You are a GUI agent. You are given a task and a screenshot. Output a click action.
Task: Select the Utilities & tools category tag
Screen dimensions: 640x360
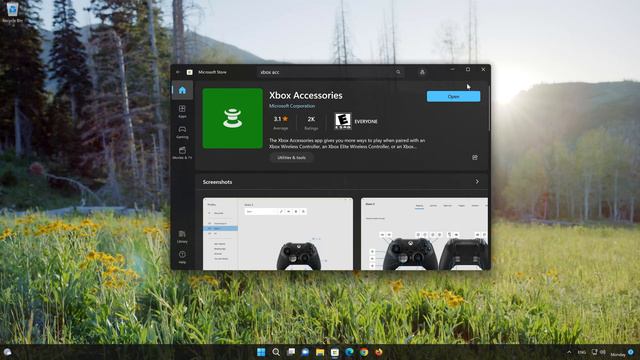pos(291,158)
